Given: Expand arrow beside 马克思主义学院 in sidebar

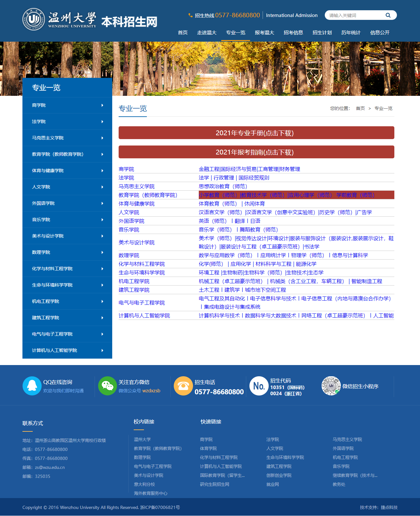Looking at the screenshot, I should pos(102,138).
